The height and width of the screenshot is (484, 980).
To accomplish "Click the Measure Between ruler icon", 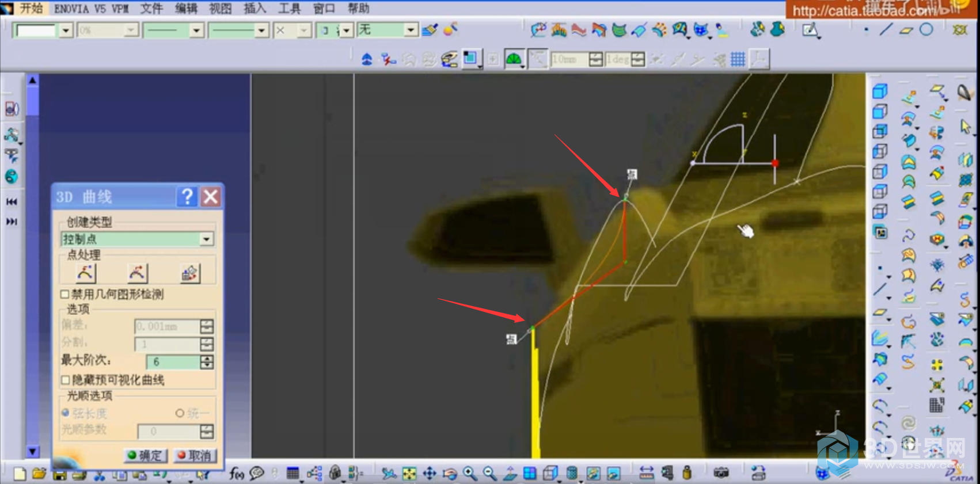I will [x=646, y=474].
